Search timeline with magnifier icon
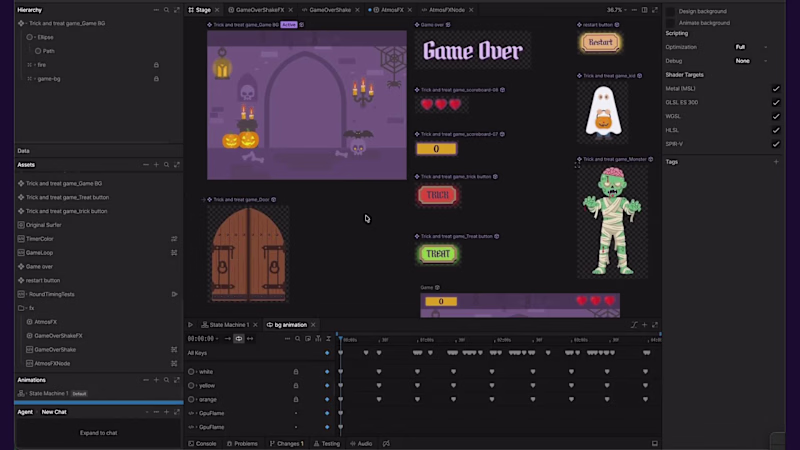Screen dimensions: 800x450 (297, 339)
